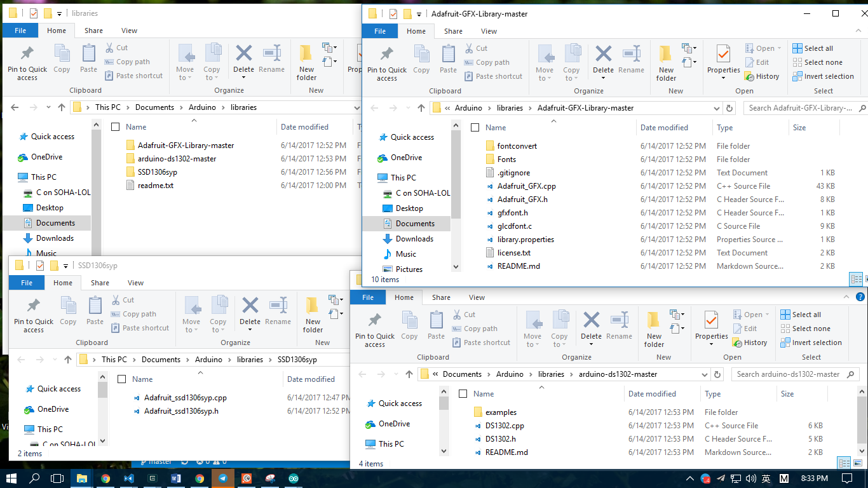Tick select-all checkbox in Adafruit-GFX-Library-master header
Screen dimensions: 868x488
click(x=475, y=128)
